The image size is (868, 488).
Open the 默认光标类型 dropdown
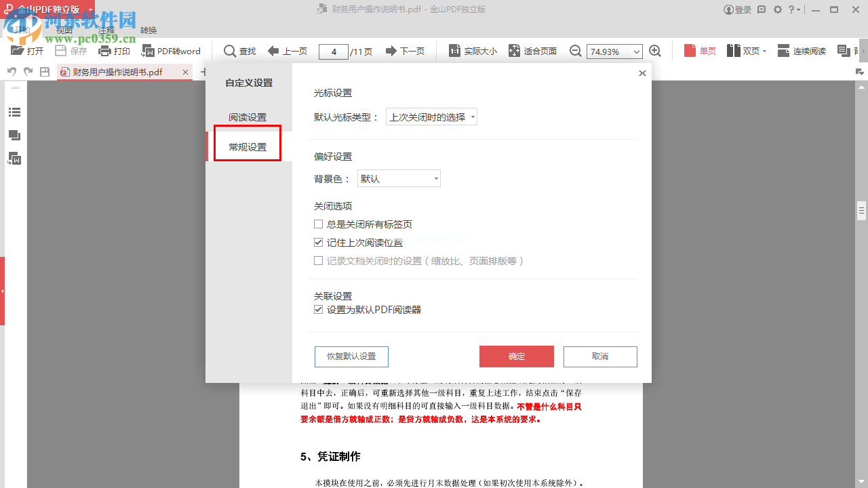[x=431, y=116]
